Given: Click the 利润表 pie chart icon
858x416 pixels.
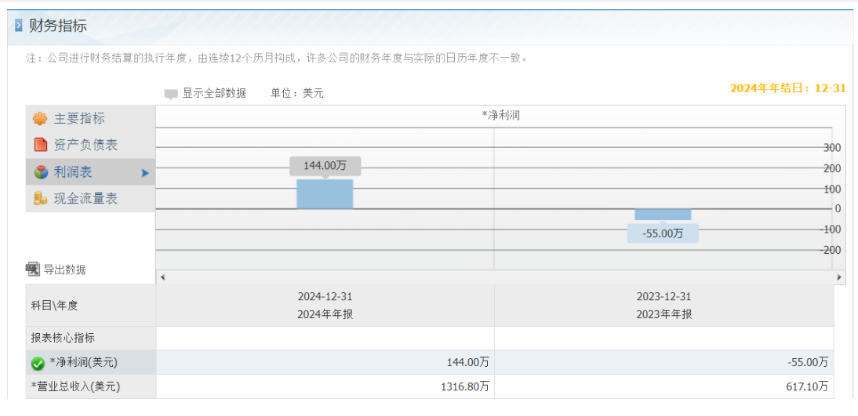Looking at the screenshot, I should 40,172.
